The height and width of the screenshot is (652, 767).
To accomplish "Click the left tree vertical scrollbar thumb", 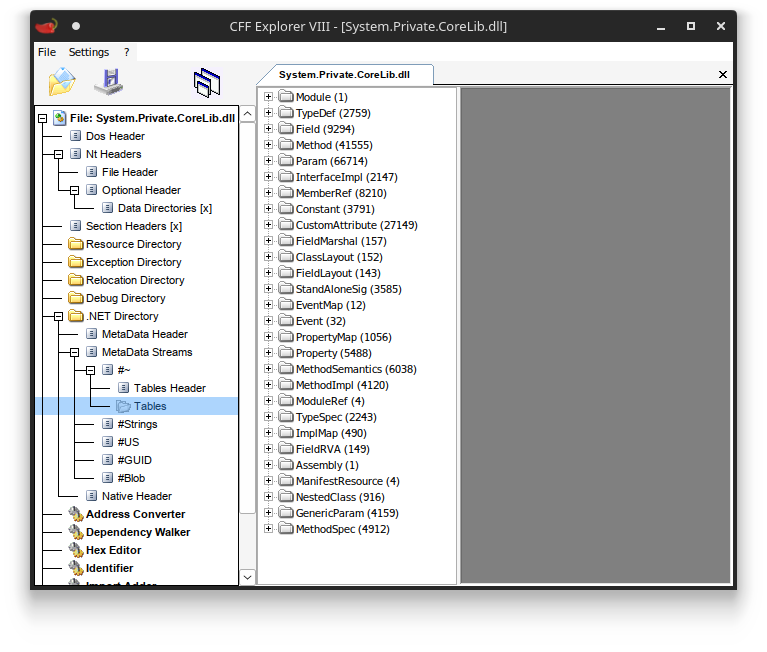I will coord(248,318).
